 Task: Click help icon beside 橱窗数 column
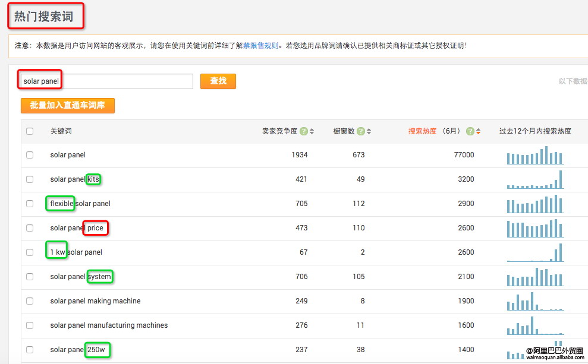click(361, 131)
